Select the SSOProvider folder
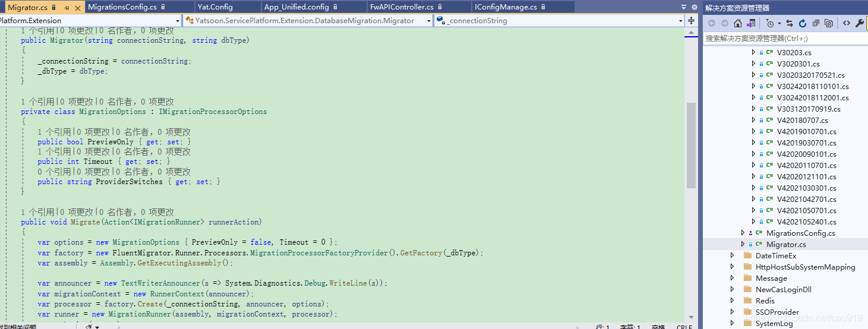 point(777,312)
